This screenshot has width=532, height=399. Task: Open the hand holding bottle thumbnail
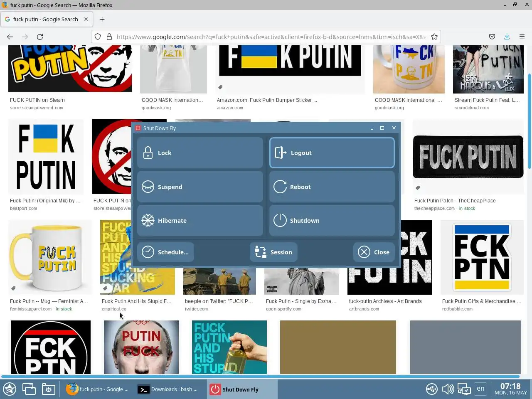[229, 347]
